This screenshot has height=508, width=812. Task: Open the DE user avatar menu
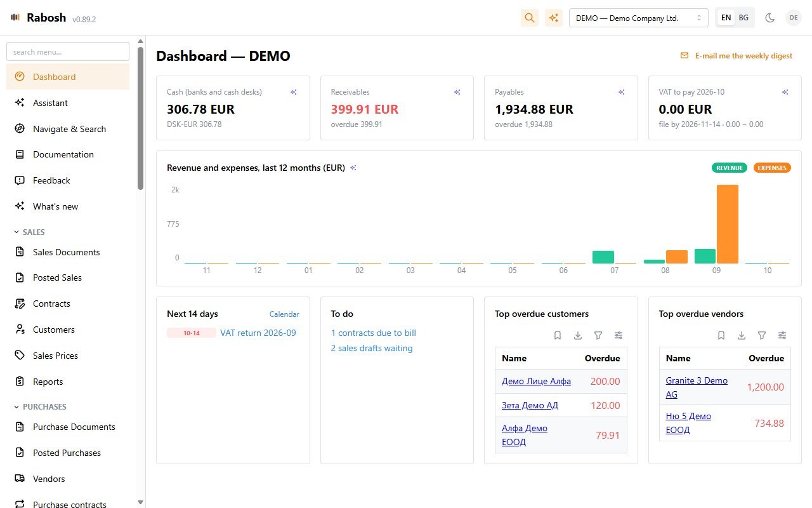(794, 18)
